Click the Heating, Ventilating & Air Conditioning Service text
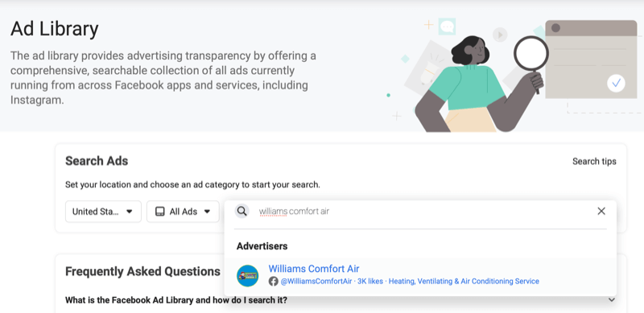 pyautogui.click(x=464, y=282)
